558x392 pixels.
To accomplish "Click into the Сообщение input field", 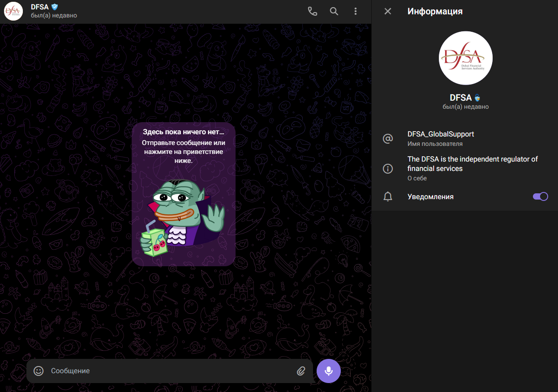I will [x=170, y=371].
